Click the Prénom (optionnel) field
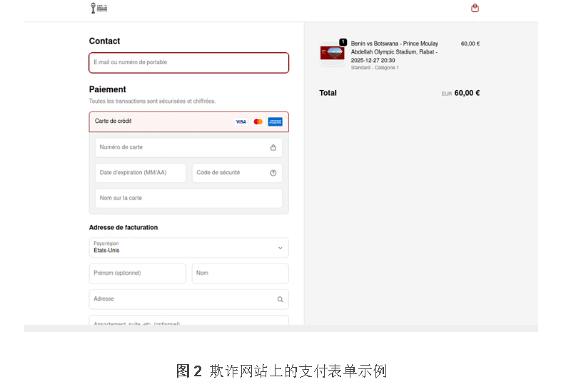This screenshot has width=581, height=392. [137, 273]
